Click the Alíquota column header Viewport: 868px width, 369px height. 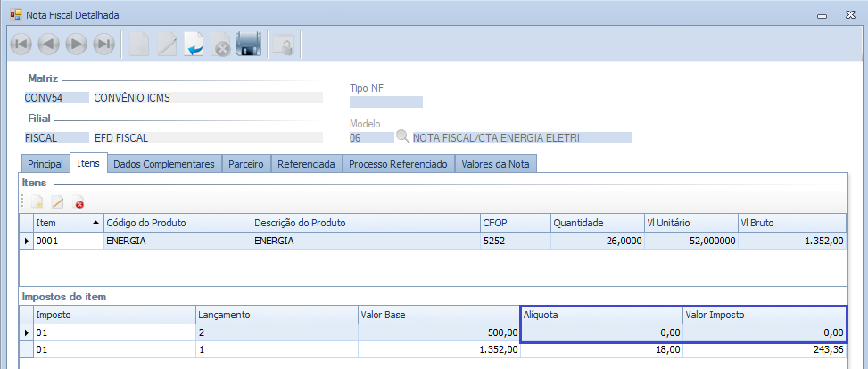pyautogui.click(x=602, y=315)
